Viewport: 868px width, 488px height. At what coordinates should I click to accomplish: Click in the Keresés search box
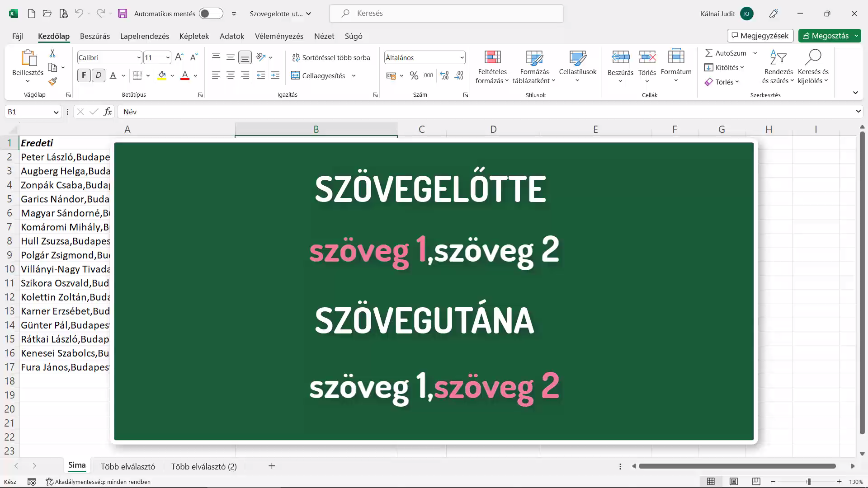coord(447,14)
